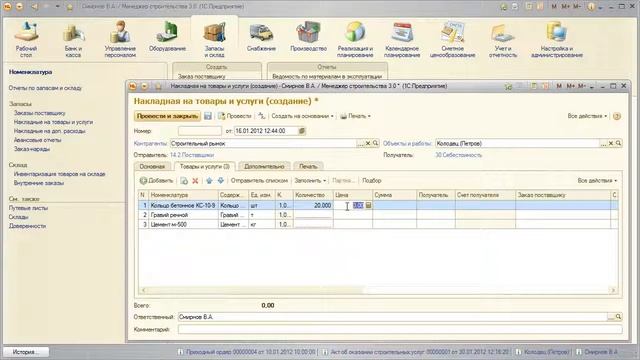Viewport: 640px width, 360px height.
Task: Click the magnifier icon in Объекты и работы field
Action: 618,143
